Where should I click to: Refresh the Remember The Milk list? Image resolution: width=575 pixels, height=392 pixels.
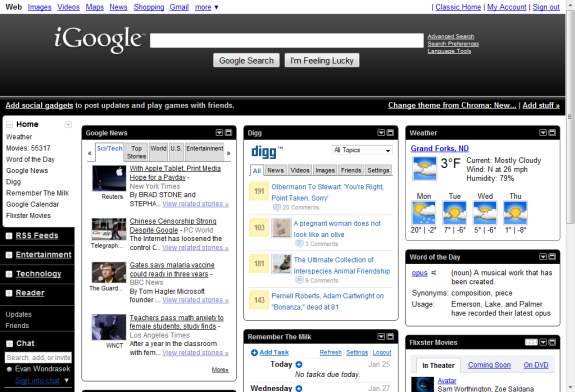[x=330, y=352]
